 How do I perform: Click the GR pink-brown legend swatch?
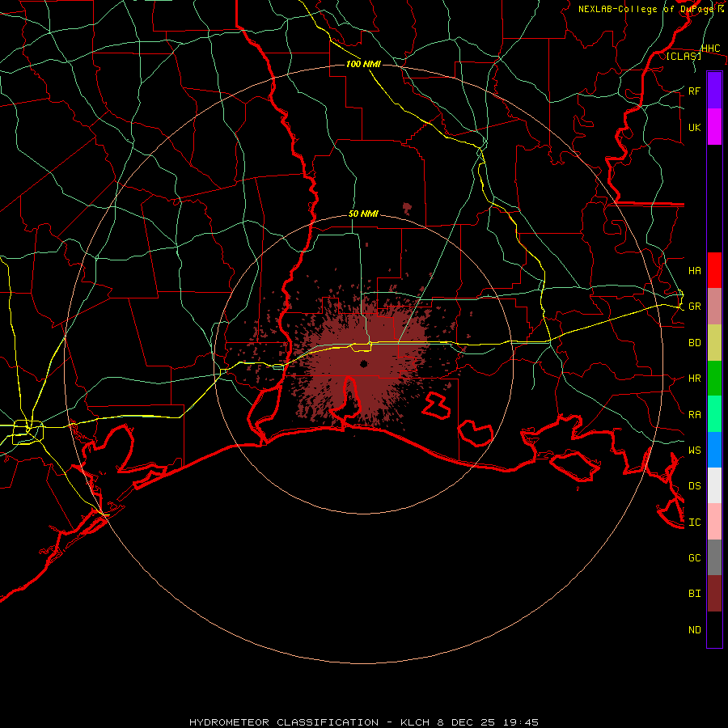(x=714, y=307)
